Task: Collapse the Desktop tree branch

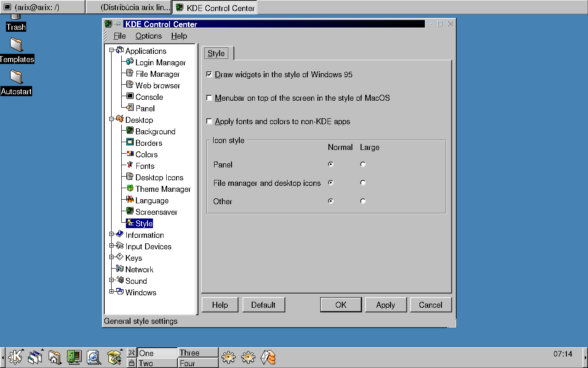Action: (x=111, y=119)
